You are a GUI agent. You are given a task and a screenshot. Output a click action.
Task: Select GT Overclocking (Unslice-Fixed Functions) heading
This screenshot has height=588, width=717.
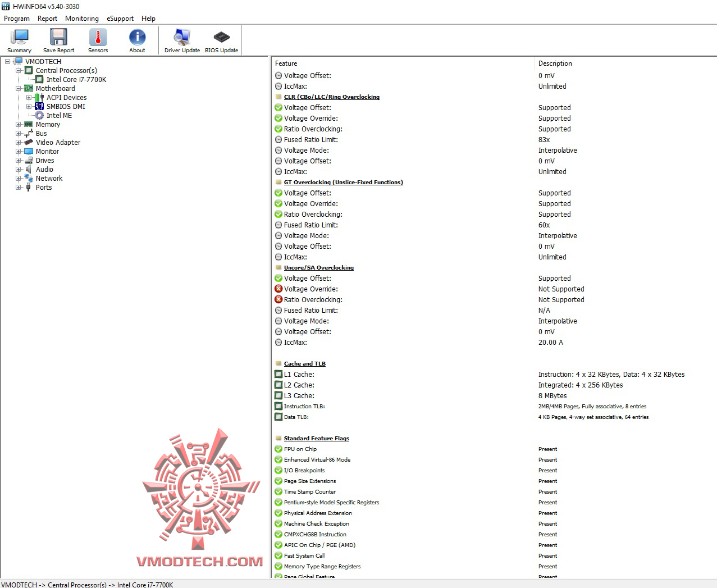[x=344, y=183]
